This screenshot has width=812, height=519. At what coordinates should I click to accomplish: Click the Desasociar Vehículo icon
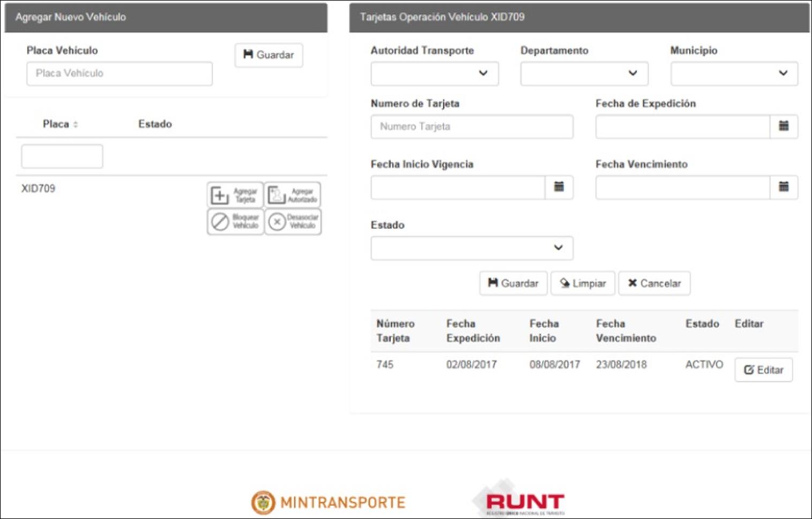[293, 222]
